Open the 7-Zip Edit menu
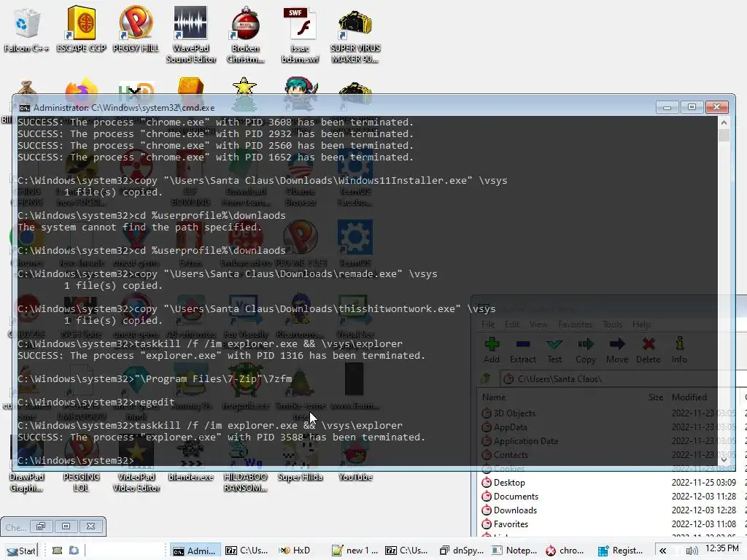 click(x=512, y=324)
